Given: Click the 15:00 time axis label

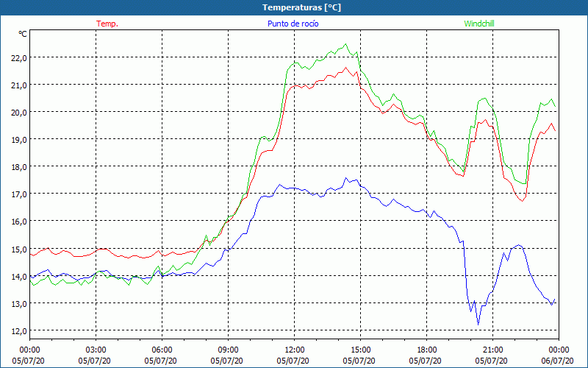Looking at the screenshot, I should (360, 350).
